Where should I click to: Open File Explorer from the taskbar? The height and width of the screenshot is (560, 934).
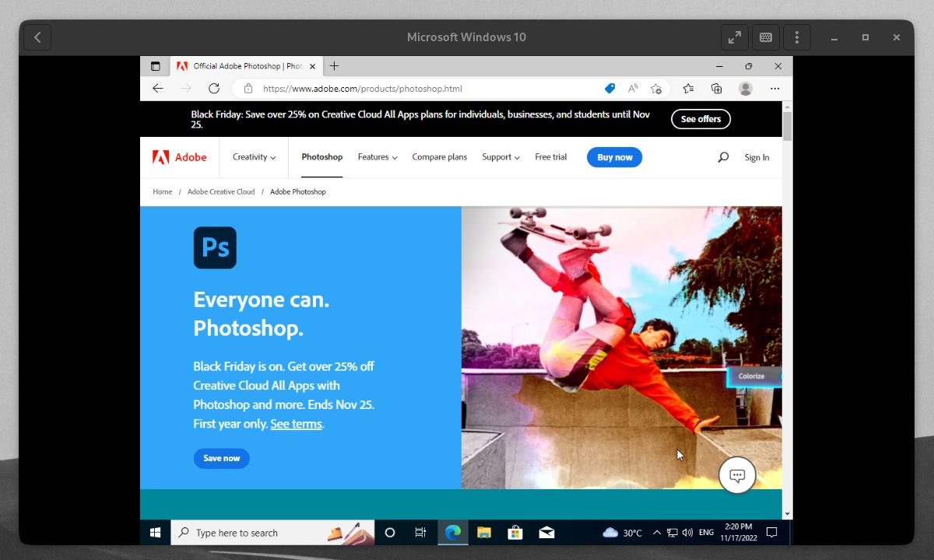pos(484,533)
